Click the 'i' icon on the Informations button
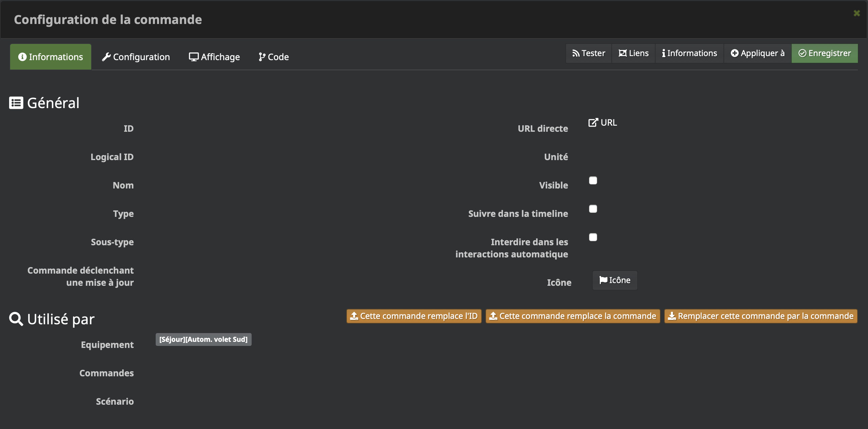 (x=664, y=53)
